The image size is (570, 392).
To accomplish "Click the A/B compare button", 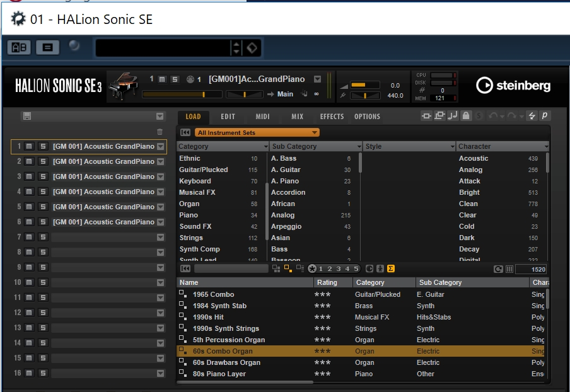I will click(19, 47).
